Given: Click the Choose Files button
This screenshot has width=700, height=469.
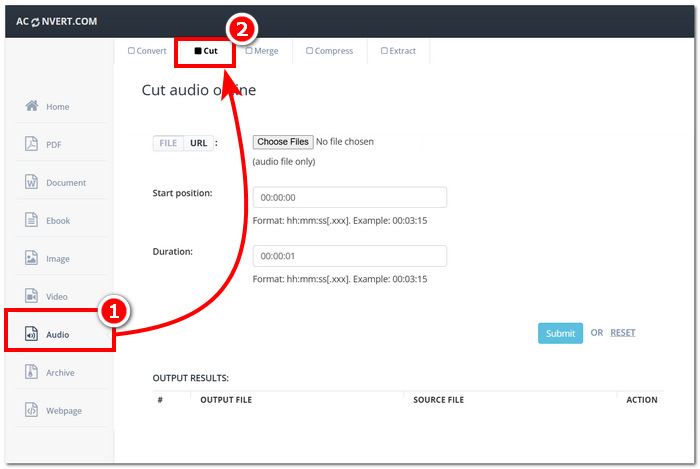Looking at the screenshot, I should point(283,142).
